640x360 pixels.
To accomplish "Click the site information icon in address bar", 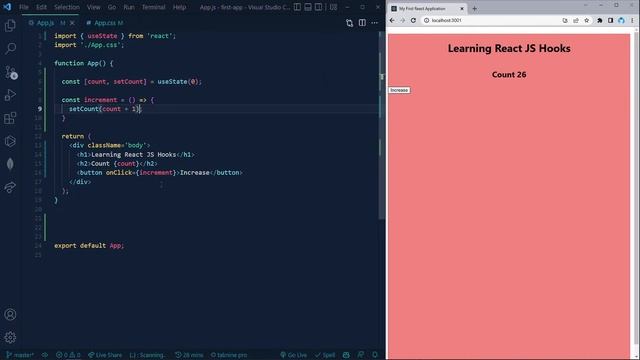I will coord(426,20).
